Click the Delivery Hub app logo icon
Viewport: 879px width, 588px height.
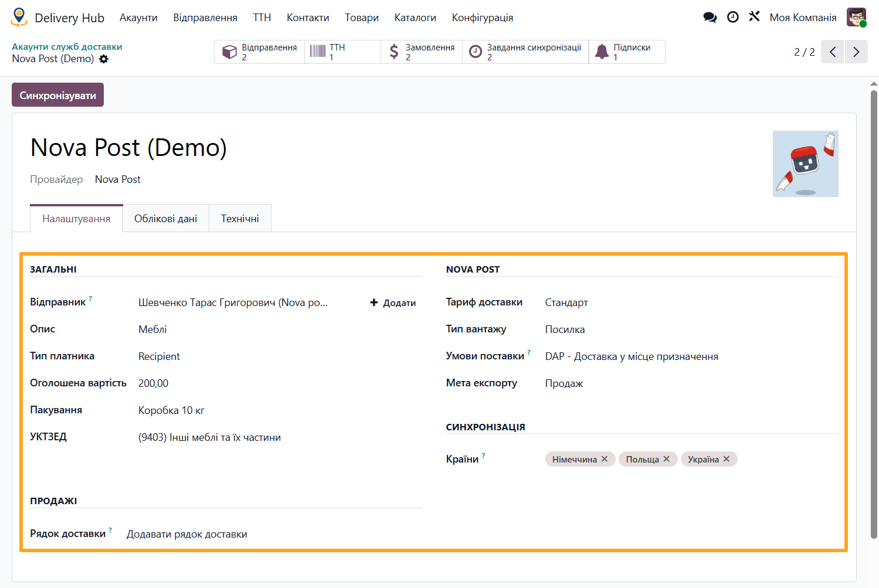pyautogui.click(x=19, y=18)
